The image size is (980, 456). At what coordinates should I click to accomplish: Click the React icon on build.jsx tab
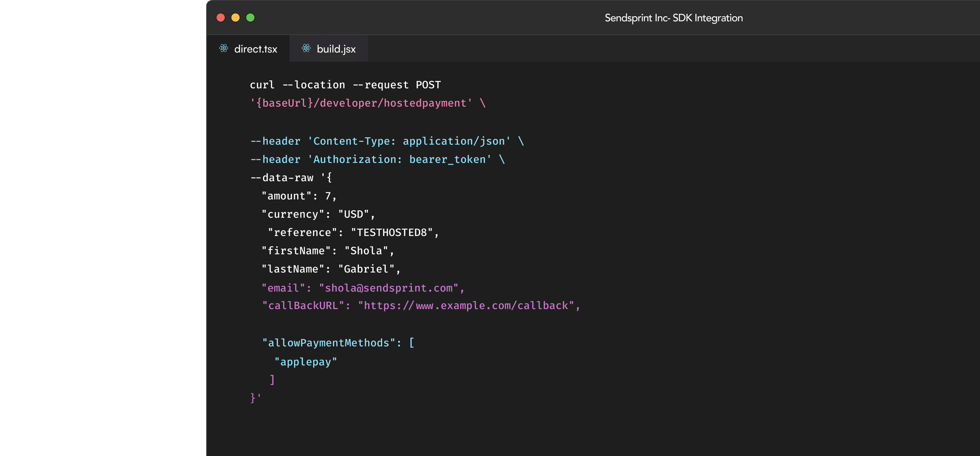coord(306,48)
